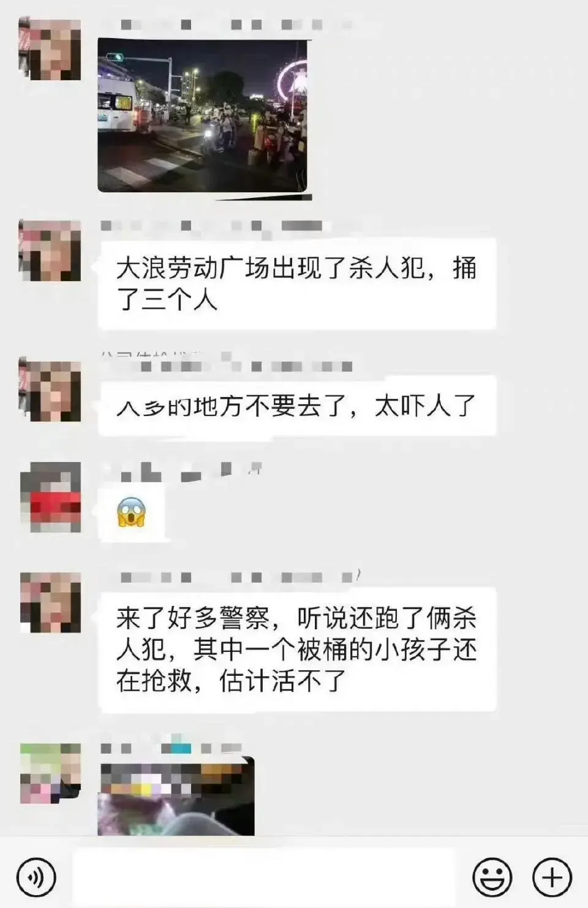Open the partially visible bottom image
Image resolution: width=588 pixels, height=908 pixels.
176,796
